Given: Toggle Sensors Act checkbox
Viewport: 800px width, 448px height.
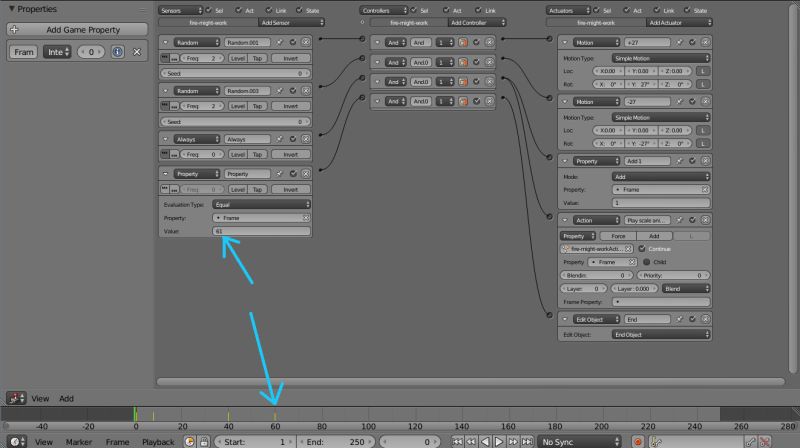Looking at the screenshot, I should (238, 10).
